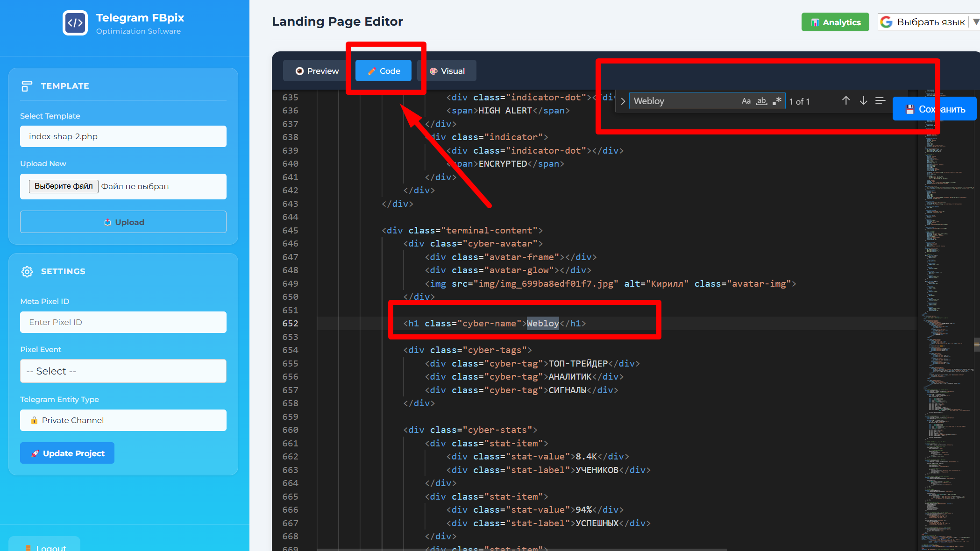Click the code minimap scrollbar
The width and height of the screenshot is (980, 551).
tap(976, 345)
